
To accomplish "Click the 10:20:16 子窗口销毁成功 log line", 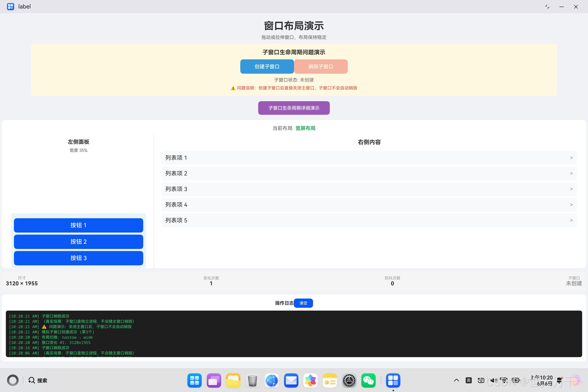I will pyautogui.click(x=39, y=348).
